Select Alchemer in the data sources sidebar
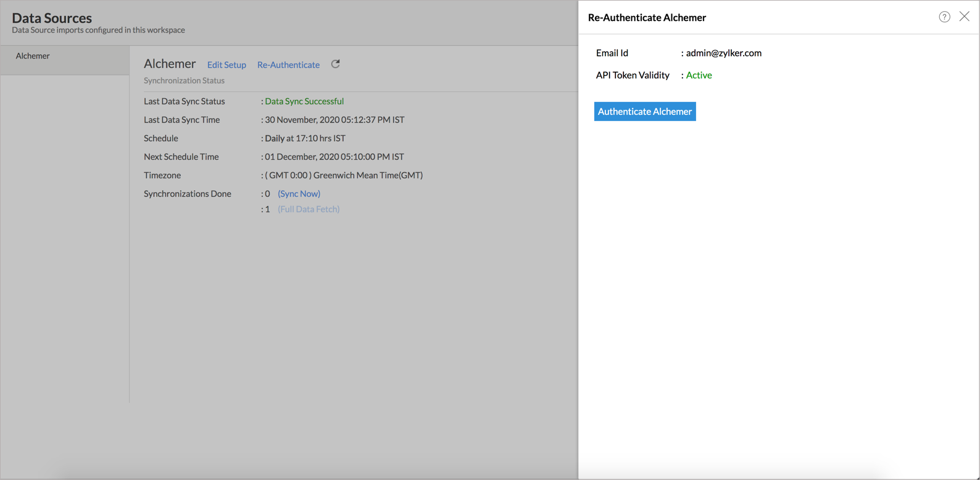 pyautogui.click(x=65, y=60)
